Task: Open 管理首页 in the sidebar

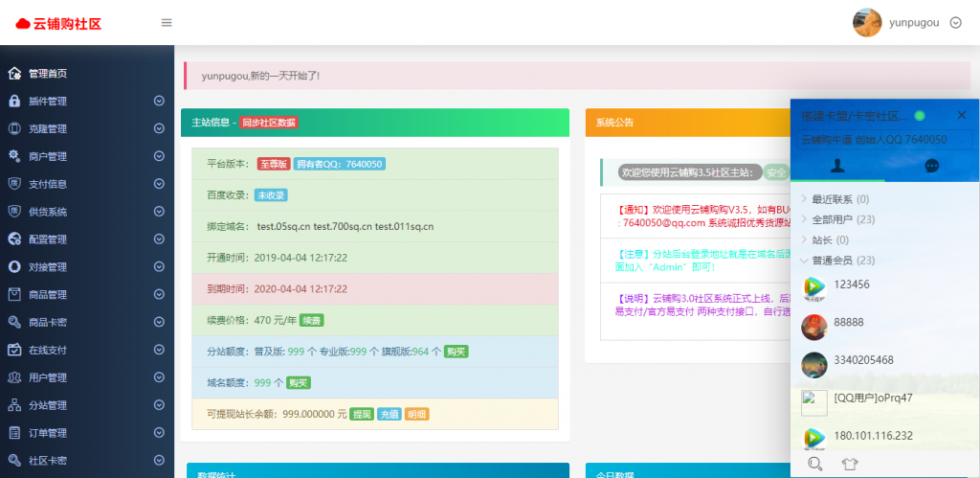Action: [47, 74]
